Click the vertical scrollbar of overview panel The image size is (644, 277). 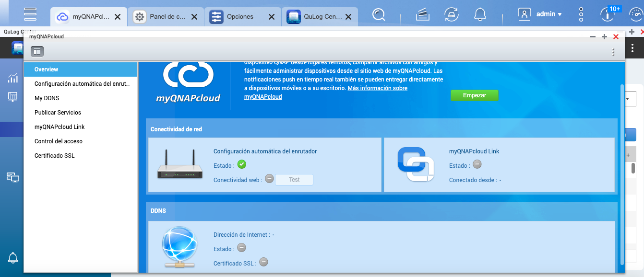pos(622,173)
